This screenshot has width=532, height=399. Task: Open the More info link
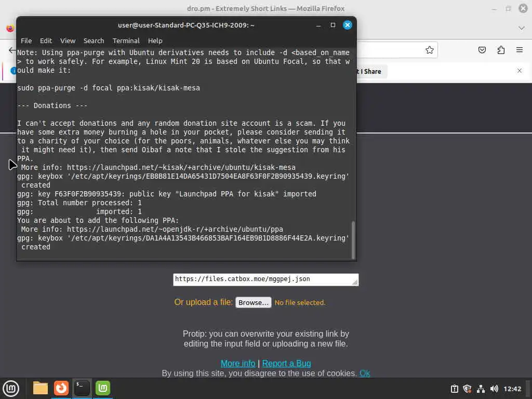click(238, 363)
